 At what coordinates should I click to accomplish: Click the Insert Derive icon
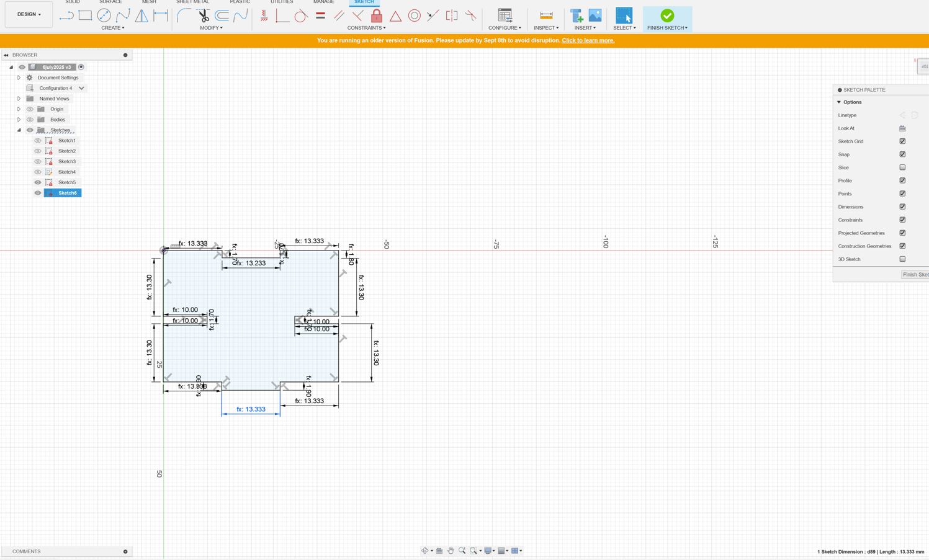point(577,16)
